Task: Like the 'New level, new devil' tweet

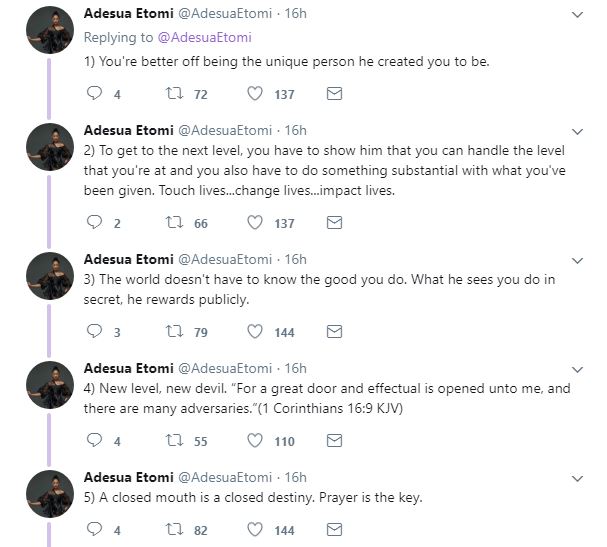Action: (255, 440)
